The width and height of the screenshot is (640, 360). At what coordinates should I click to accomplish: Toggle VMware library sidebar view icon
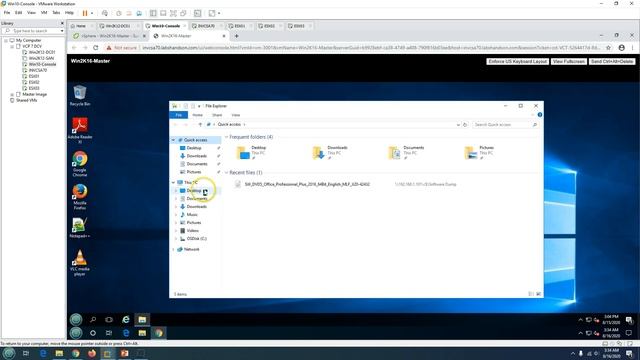pyautogui.click(x=153, y=13)
